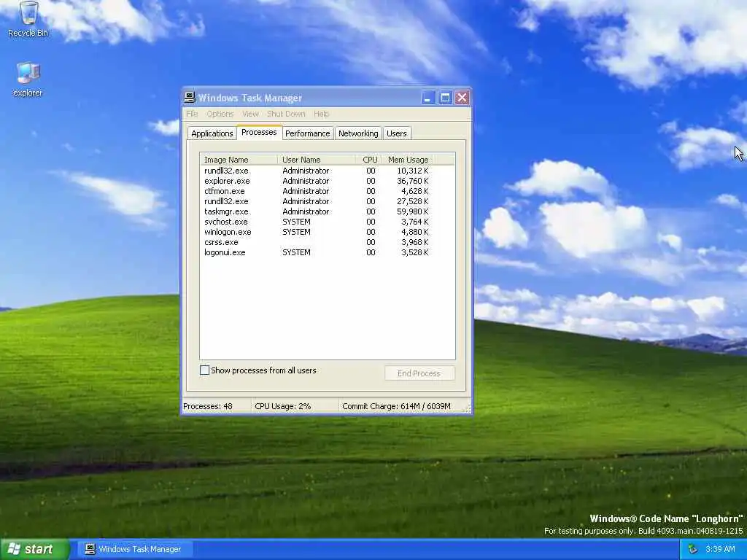The image size is (747, 560).
Task: Click the system tray notification icon
Action: [693, 549]
